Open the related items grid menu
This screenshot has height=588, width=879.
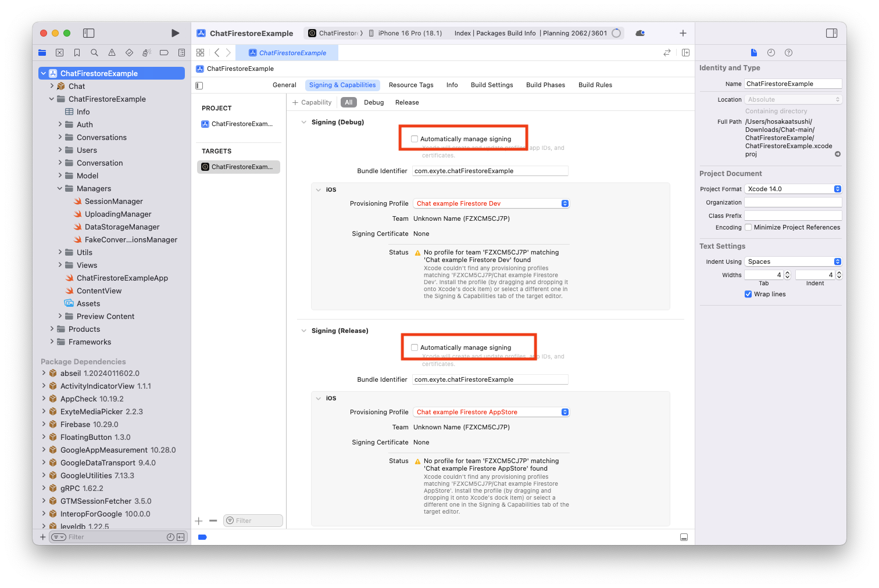click(201, 53)
